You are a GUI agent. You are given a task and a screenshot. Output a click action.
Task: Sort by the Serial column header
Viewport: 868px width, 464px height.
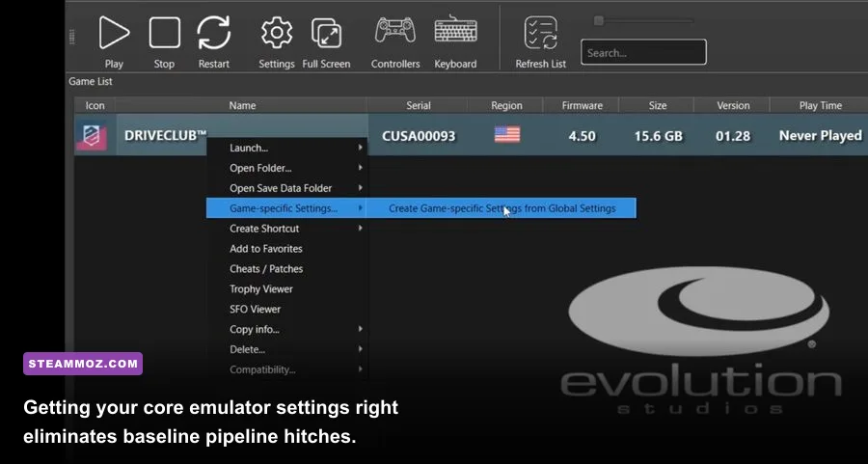pos(418,105)
